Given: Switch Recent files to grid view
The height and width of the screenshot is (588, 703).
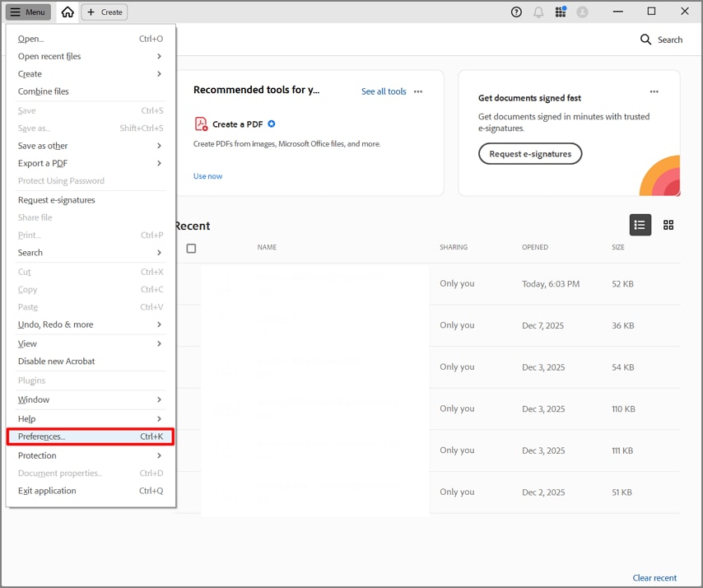Looking at the screenshot, I should (668, 225).
